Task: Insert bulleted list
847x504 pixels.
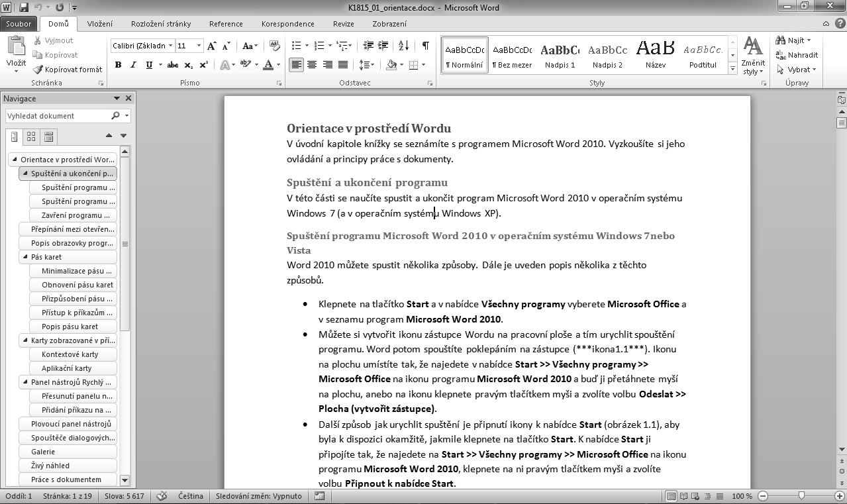Action: tap(296, 46)
